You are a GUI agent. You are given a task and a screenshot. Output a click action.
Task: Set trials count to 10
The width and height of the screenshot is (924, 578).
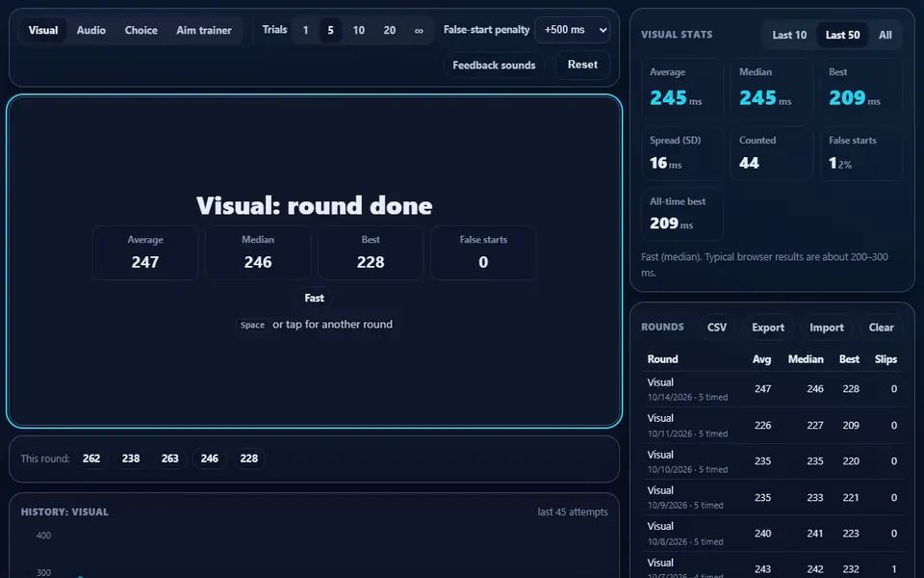(x=359, y=30)
